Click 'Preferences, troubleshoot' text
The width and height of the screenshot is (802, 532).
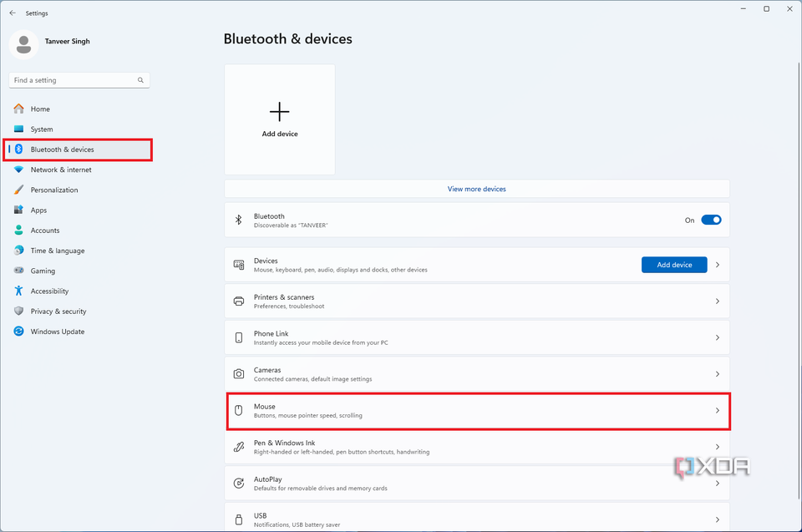point(289,306)
